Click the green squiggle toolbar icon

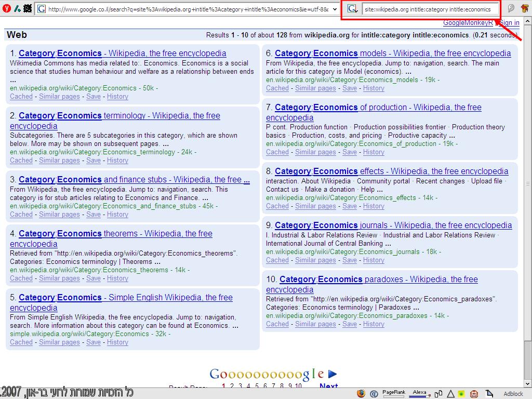[17, 9]
